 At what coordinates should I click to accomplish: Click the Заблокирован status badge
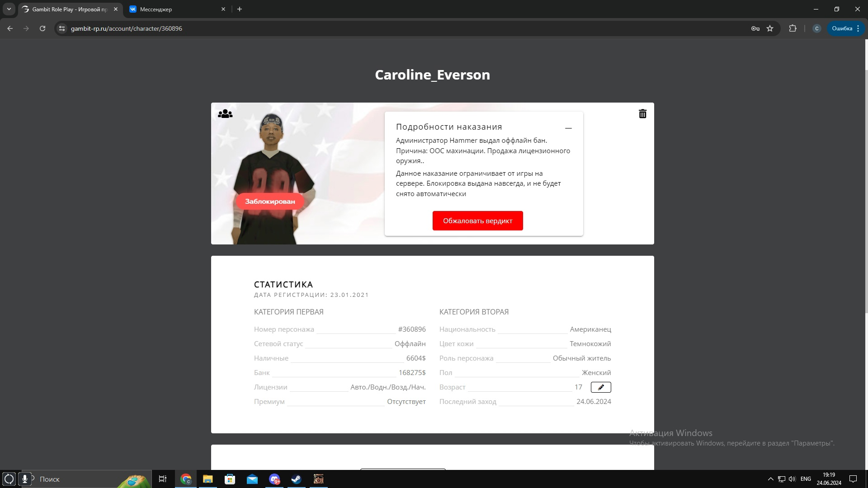(270, 202)
